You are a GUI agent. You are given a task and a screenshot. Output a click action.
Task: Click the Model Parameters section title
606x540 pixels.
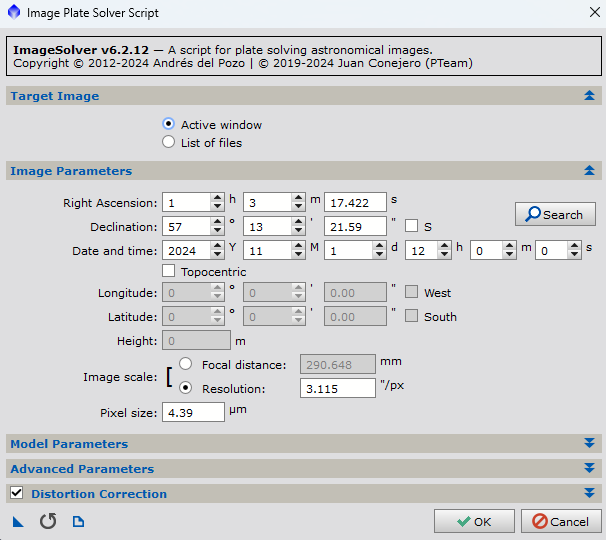69,444
